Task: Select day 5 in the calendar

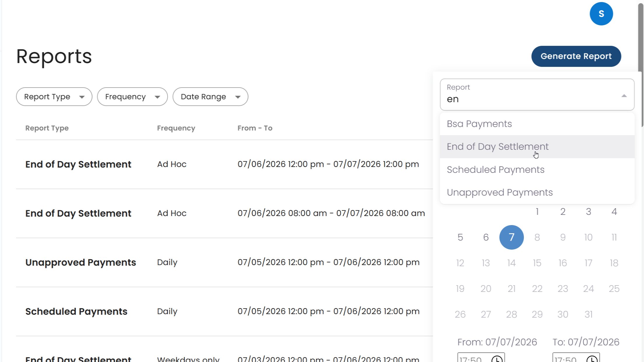Action: coord(460,237)
